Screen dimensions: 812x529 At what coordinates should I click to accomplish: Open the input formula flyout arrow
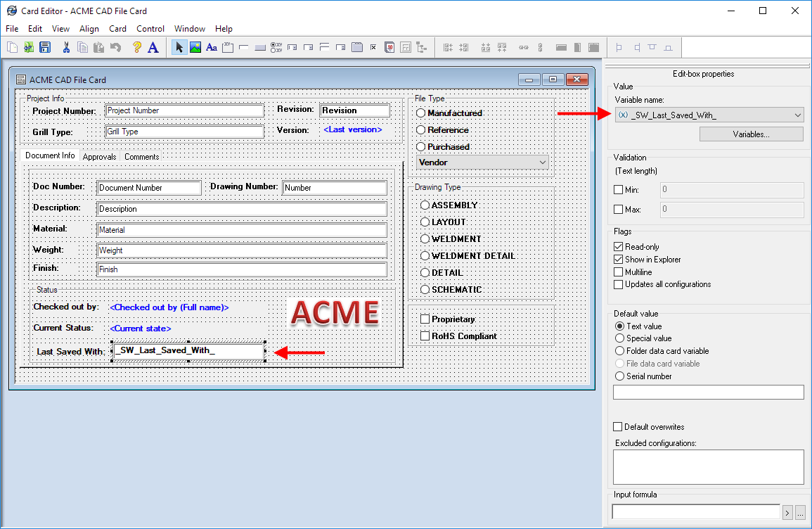[x=787, y=513]
